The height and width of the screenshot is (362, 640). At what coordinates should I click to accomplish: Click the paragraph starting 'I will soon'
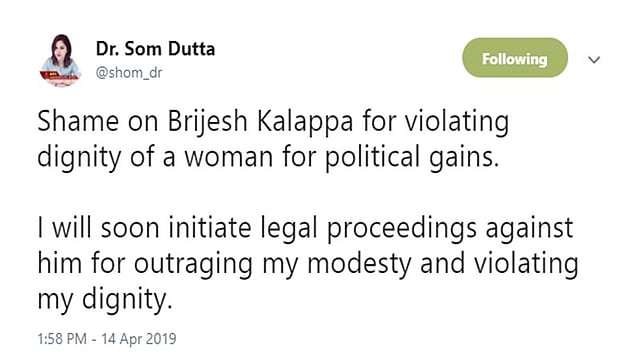[308, 263]
